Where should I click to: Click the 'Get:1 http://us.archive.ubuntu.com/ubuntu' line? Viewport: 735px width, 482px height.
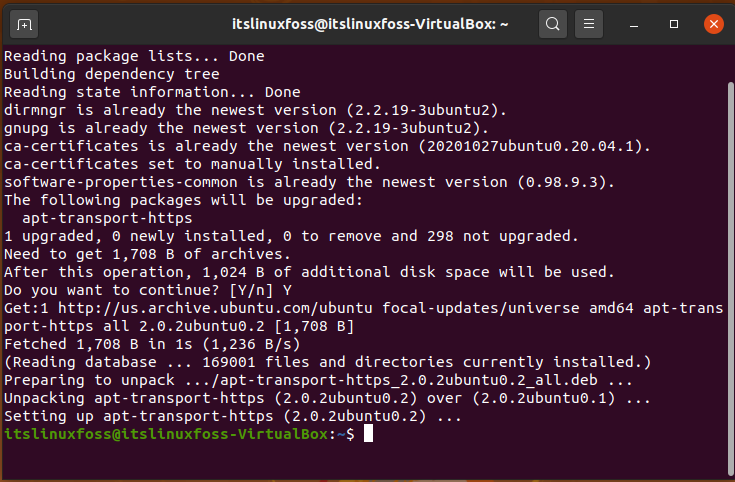364,308
